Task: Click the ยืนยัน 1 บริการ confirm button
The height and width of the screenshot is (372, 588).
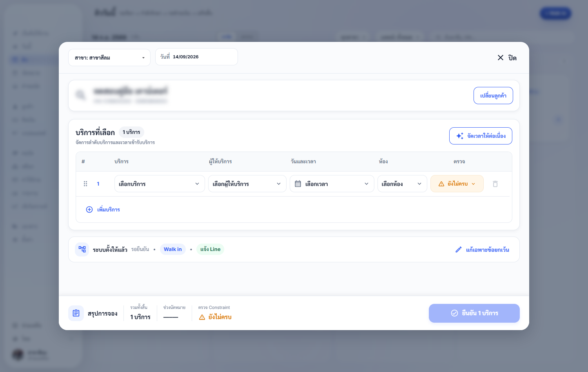Action: (474, 313)
